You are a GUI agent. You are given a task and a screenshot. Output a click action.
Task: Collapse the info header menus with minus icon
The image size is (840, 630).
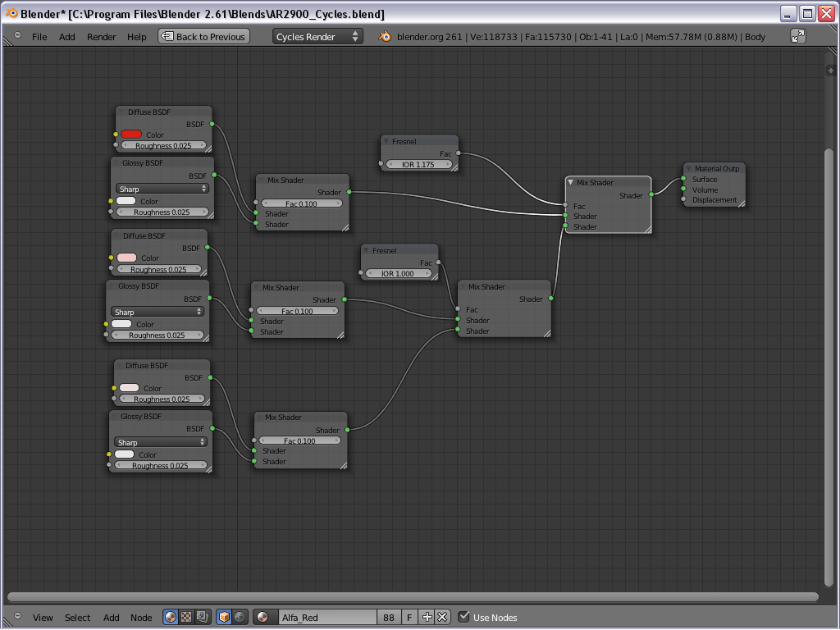point(18,34)
